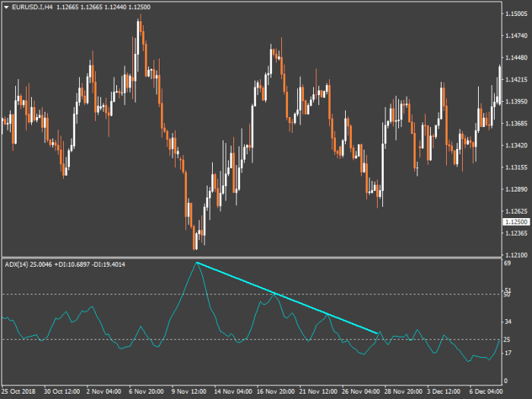Click the 28 Nov 20:00 time label

pos(404,391)
